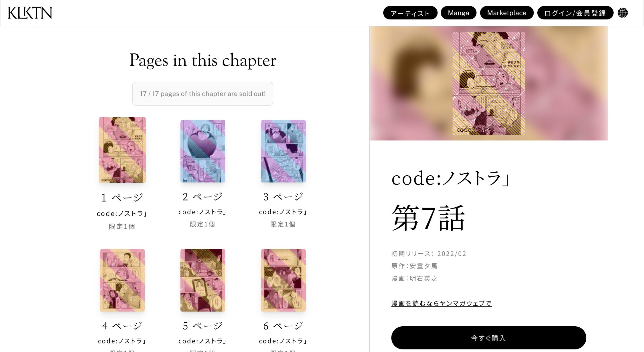Viewport: 644px width, 352px height.
Task: Open the アーティスト menu
Action: [x=410, y=13]
